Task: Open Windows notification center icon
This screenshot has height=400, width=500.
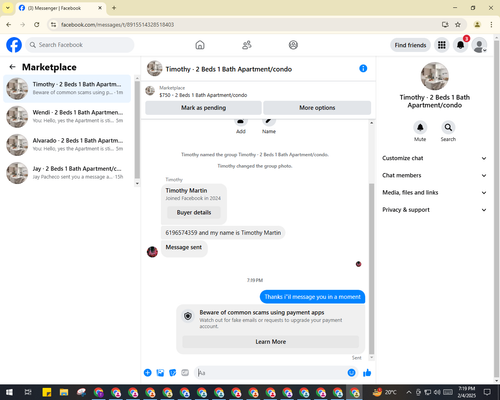Action: pos(487,392)
